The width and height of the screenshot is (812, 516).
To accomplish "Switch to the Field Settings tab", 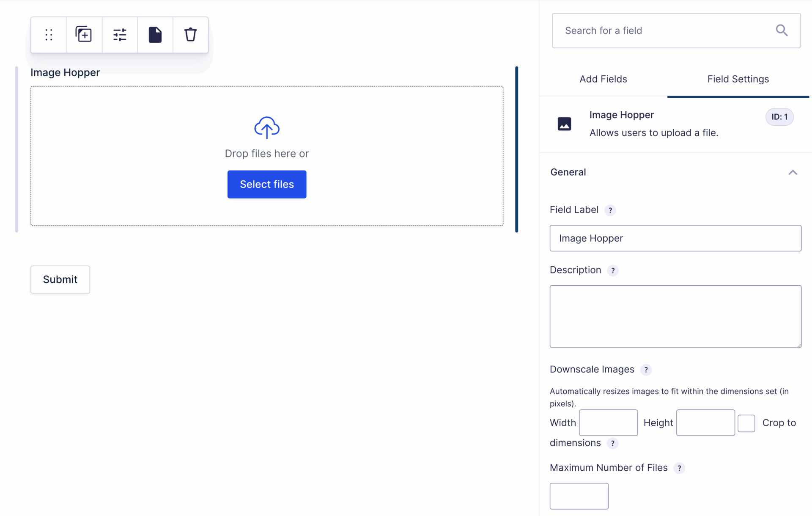I will pos(738,79).
